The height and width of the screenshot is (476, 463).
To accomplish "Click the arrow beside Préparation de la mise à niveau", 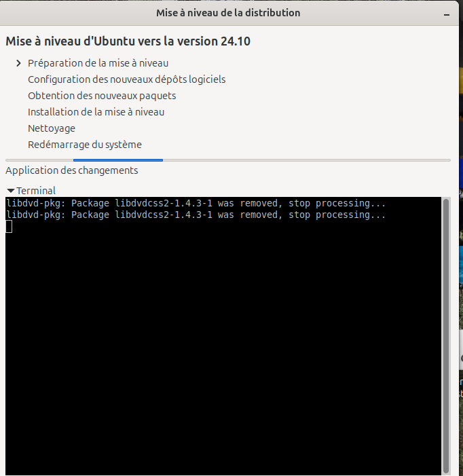I will tap(18, 63).
